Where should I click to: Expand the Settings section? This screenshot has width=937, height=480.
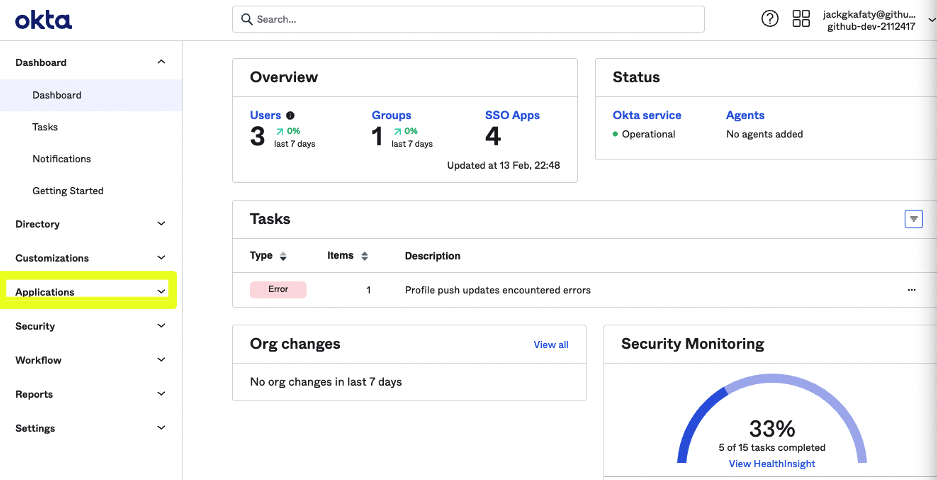pyautogui.click(x=91, y=429)
